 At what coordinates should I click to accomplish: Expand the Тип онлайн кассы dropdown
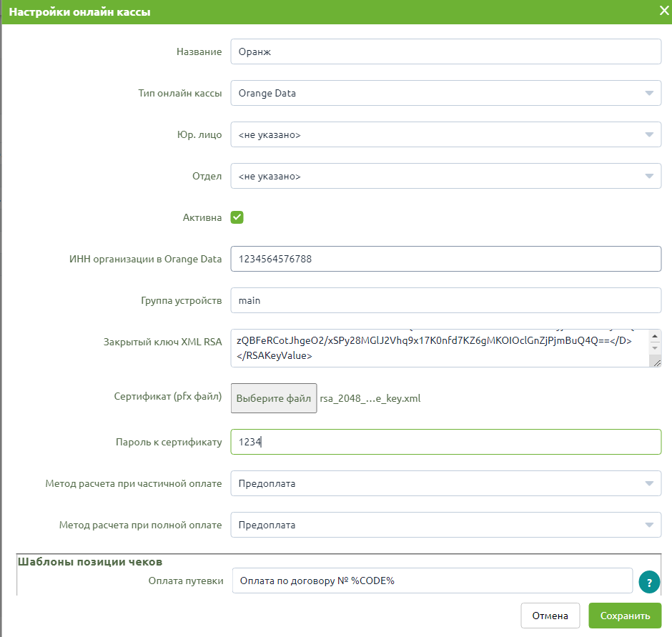tap(445, 93)
